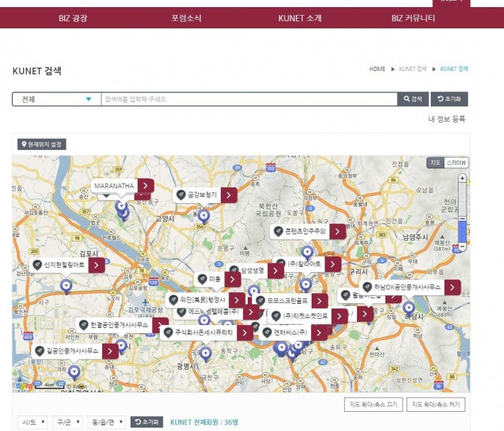Switch map to 스카이뷰 view
The height and width of the screenshot is (431, 504).
coord(456,163)
